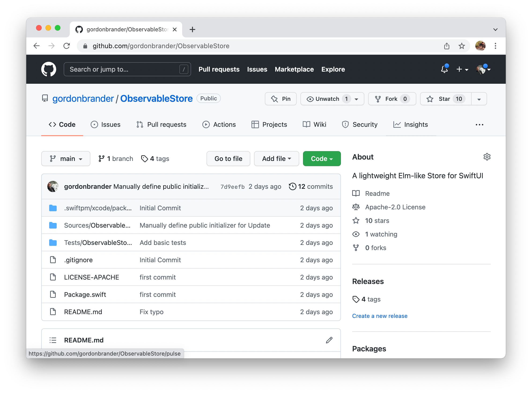Toggle Unwatch for this repository
Screen dimensions: 532x393
click(323, 99)
